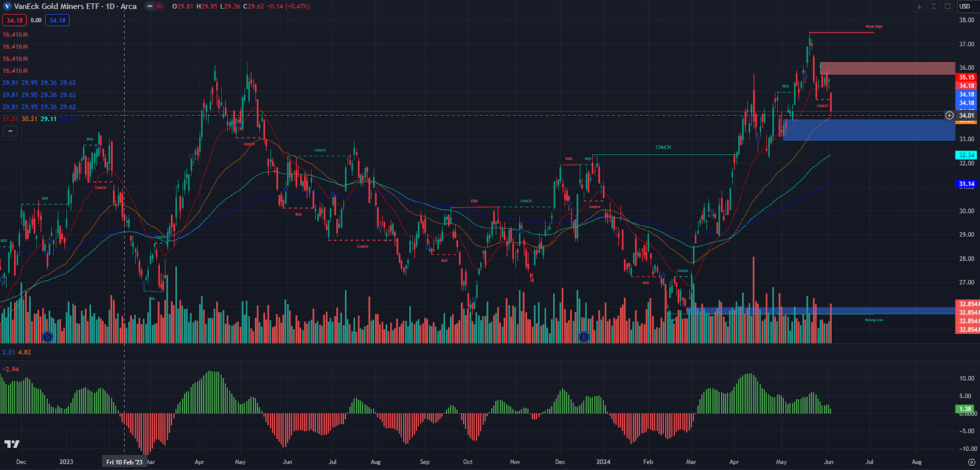Open chart settings gear at bottom right

coord(971,462)
